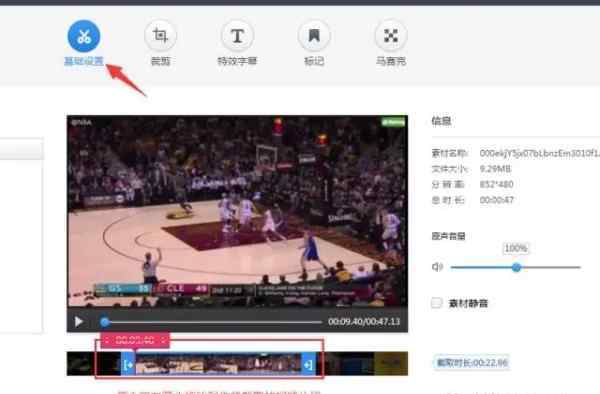Image resolution: width=600 pixels, height=394 pixels.
Task: Click the selected filmstrip clip region
Action: coord(218,364)
